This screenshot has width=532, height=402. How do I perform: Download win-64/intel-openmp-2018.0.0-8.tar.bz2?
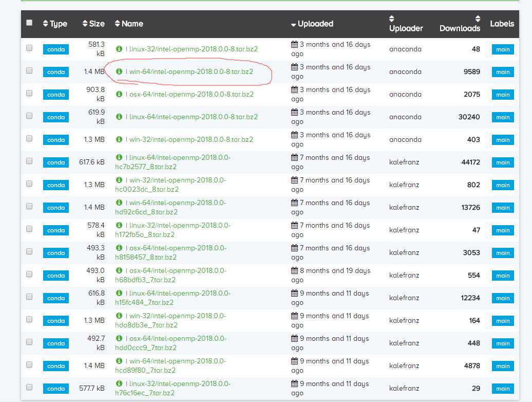coord(191,71)
